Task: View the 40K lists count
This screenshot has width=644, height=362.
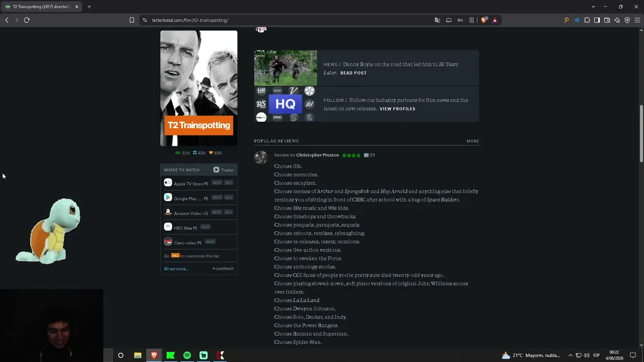Action: click(x=199, y=153)
